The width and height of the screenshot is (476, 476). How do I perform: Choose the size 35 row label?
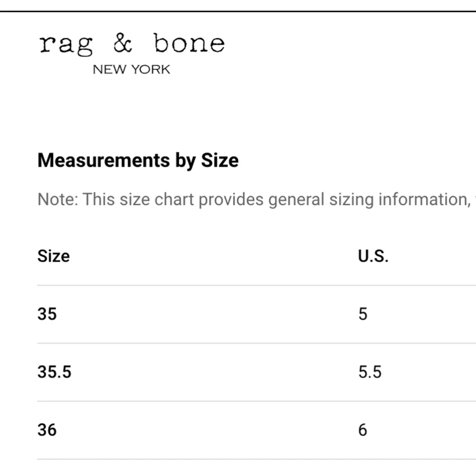47,314
